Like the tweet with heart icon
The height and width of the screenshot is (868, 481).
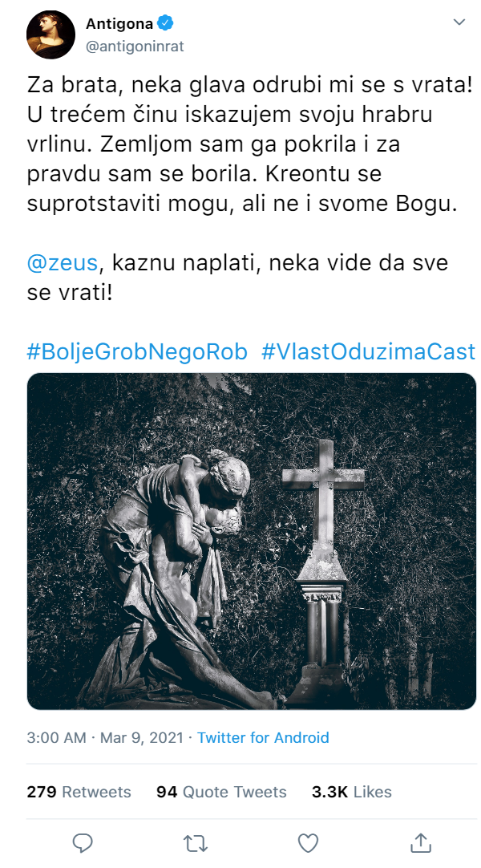click(x=308, y=843)
